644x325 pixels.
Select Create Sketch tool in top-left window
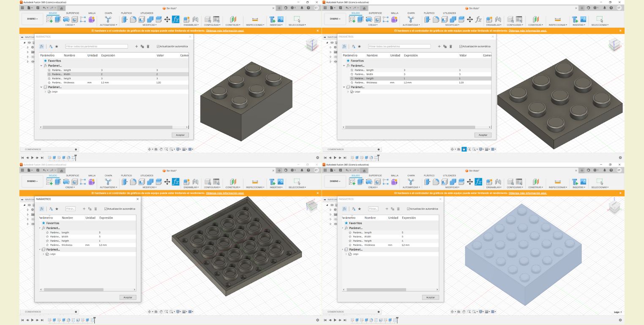pyautogui.click(x=49, y=19)
